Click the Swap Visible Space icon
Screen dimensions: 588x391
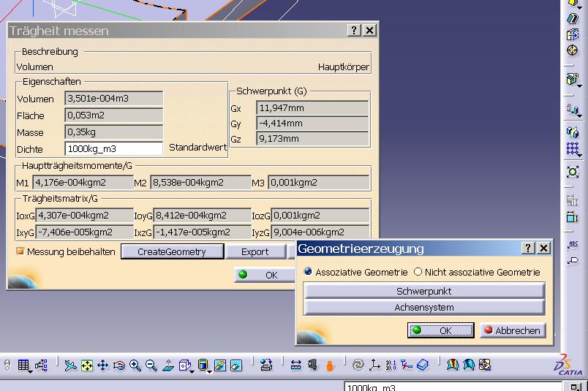[x=236, y=365]
